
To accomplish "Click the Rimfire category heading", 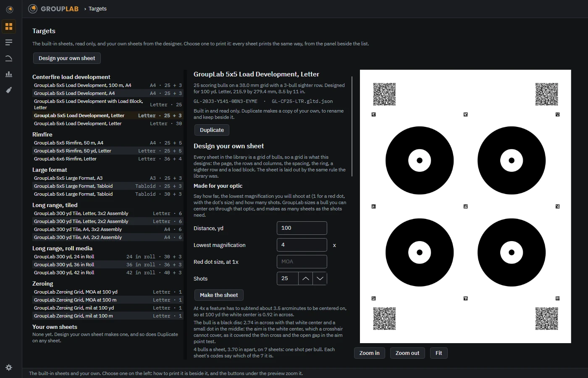I will (42, 134).
